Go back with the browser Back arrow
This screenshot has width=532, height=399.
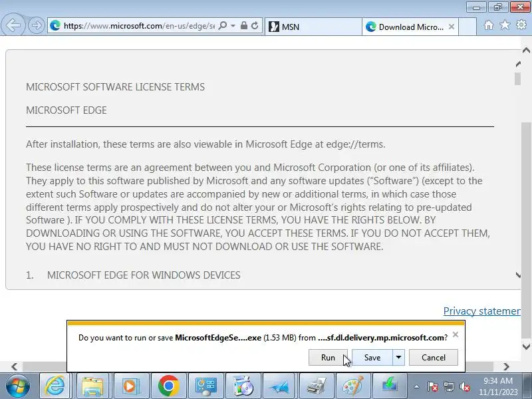tap(13, 25)
